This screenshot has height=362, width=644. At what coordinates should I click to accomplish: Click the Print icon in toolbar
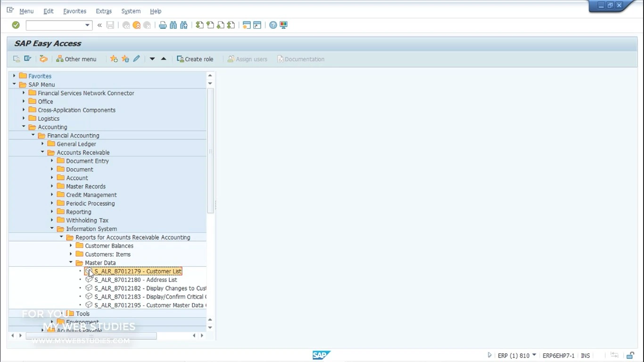[163, 25]
